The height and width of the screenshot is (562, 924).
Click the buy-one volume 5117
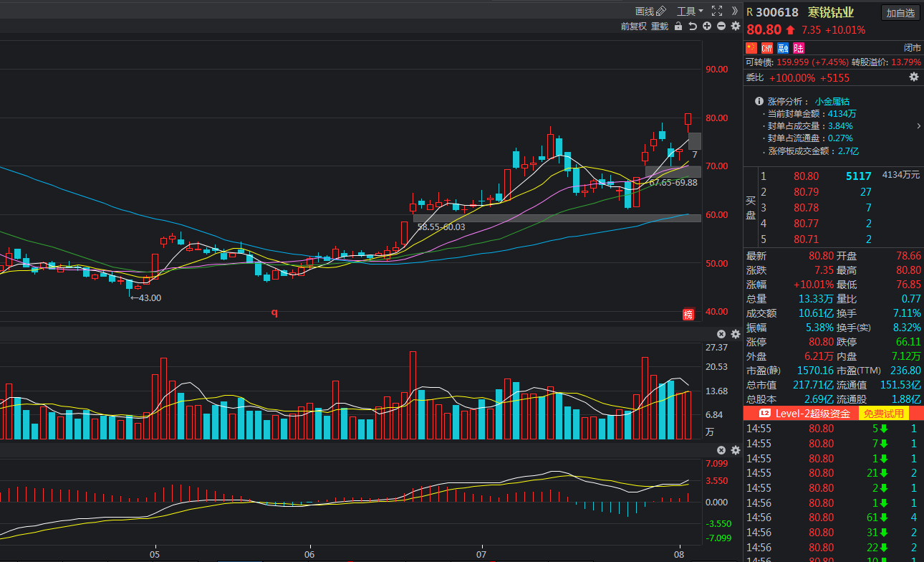point(858,176)
